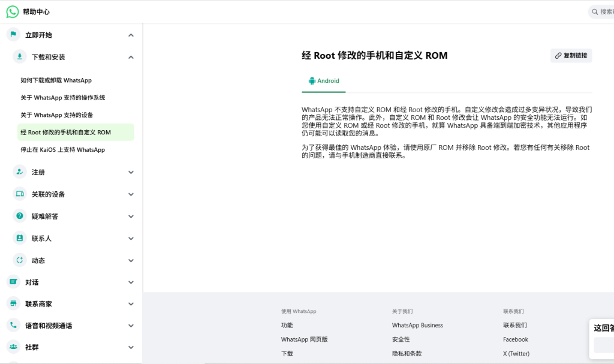Click the search input field
Screen dimensions: 614x364
click(x=601, y=12)
